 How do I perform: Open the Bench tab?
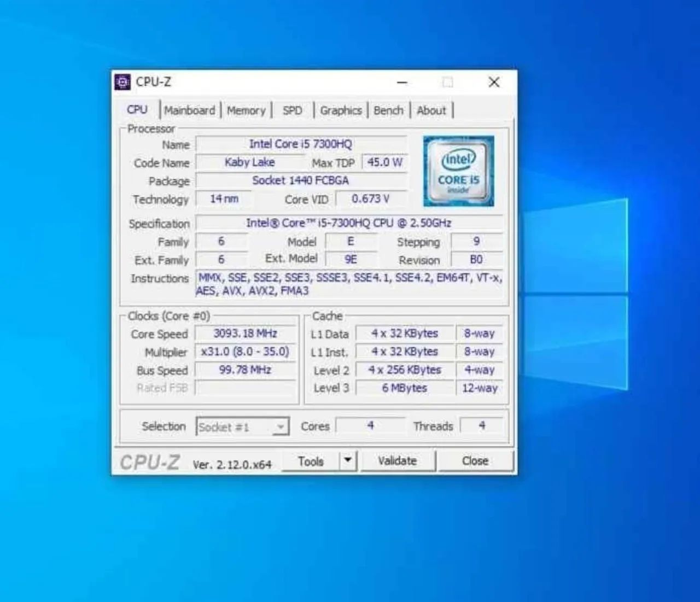tap(388, 110)
